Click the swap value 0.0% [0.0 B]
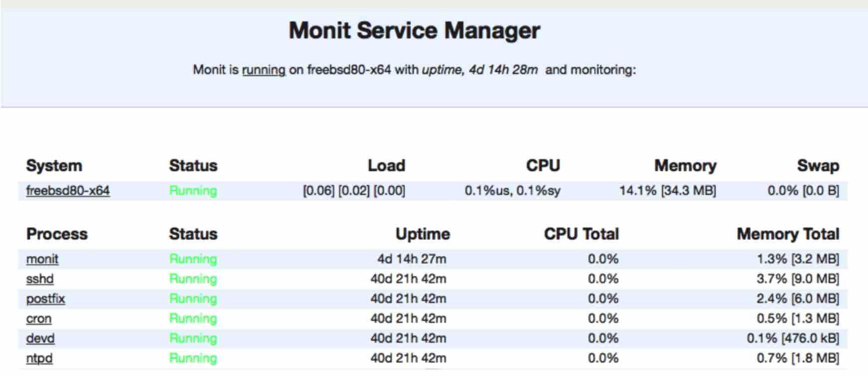This screenshot has width=868, height=376. 803,190
